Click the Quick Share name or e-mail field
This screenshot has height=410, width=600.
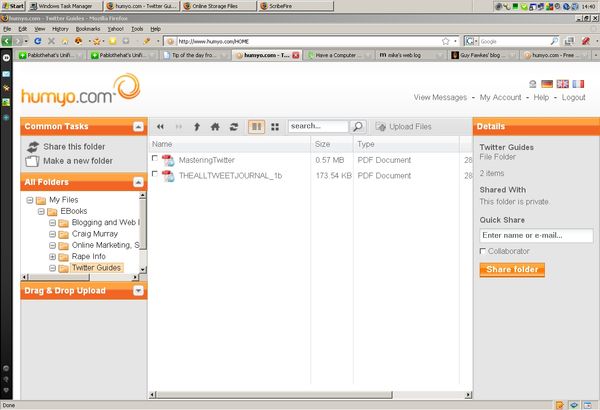[x=535, y=236]
